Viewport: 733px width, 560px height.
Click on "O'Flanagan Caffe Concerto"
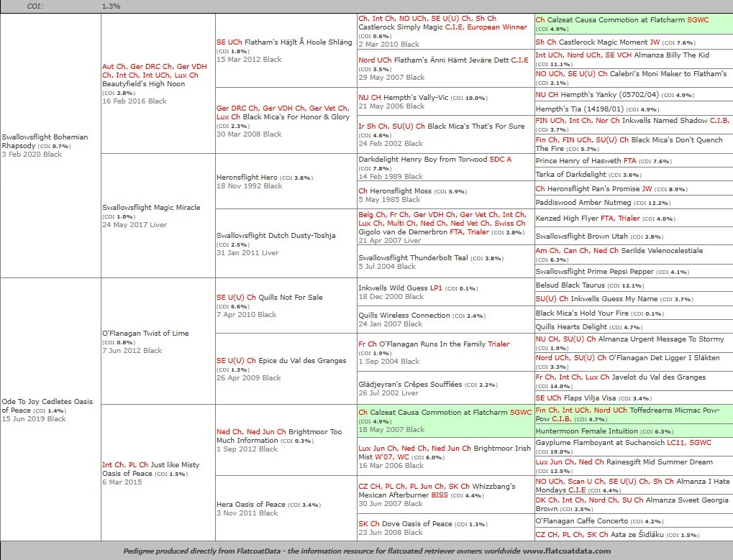(582, 521)
